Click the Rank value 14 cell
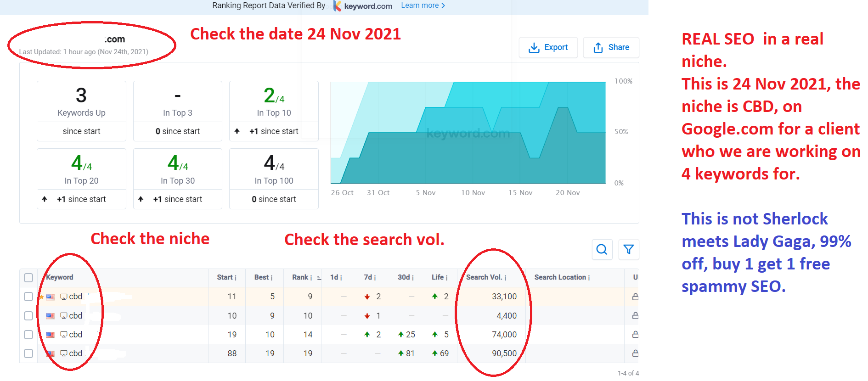868x381 pixels. [x=308, y=335]
